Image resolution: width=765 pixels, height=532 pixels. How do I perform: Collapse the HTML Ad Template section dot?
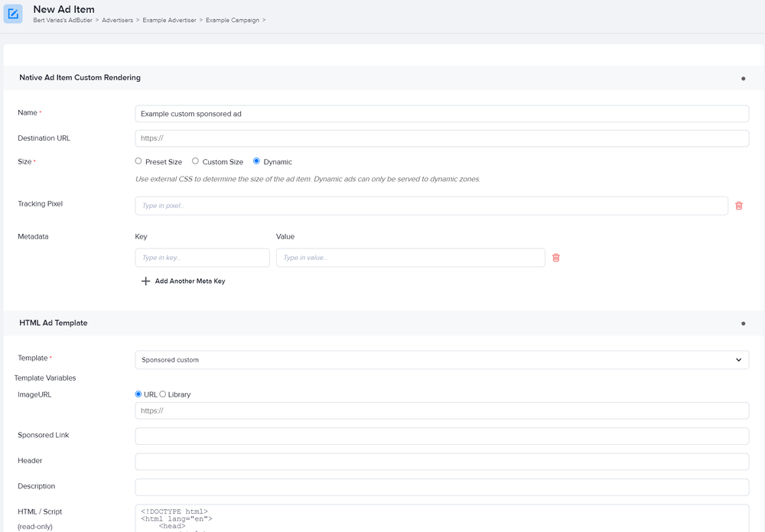[x=743, y=323]
